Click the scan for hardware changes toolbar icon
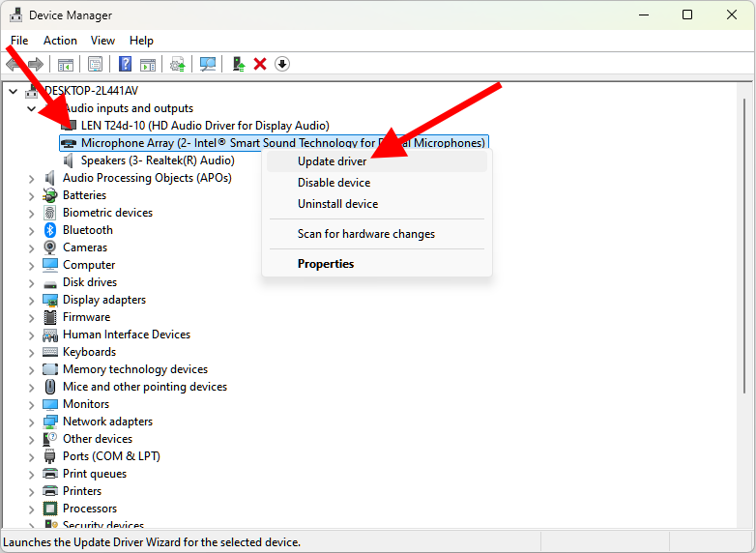Image resolution: width=756 pixels, height=553 pixels. click(x=208, y=64)
